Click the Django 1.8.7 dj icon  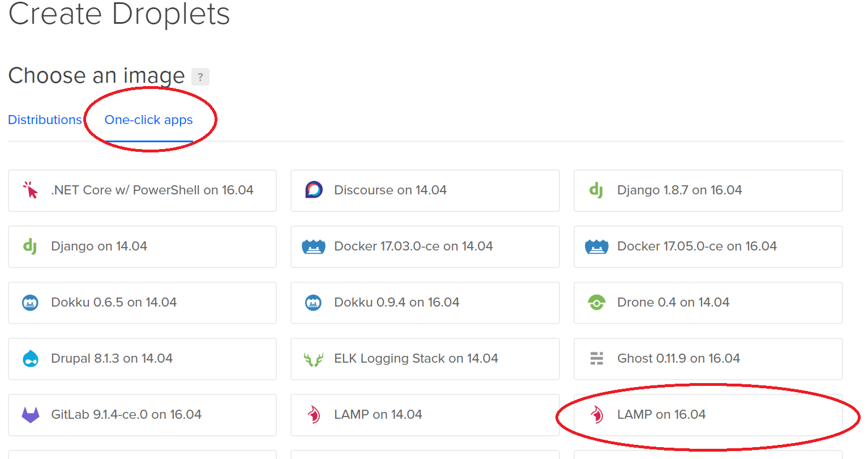(596, 190)
